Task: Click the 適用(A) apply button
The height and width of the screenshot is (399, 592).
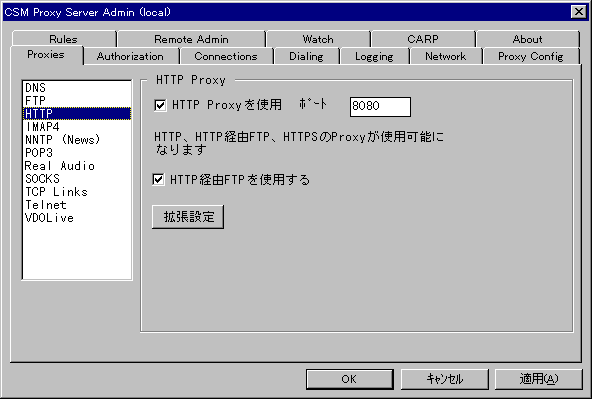Action: [539, 379]
